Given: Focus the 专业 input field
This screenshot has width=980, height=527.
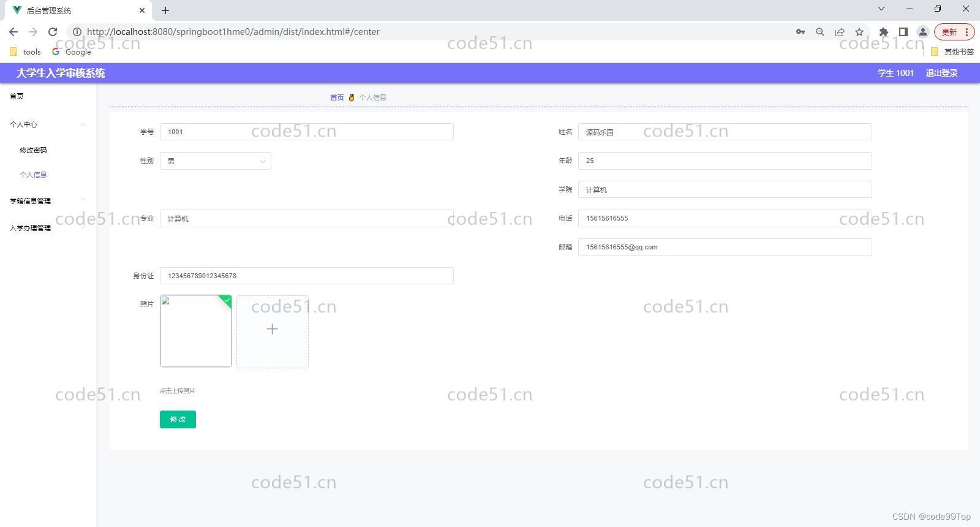Looking at the screenshot, I should pyautogui.click(x=307, y=218).
